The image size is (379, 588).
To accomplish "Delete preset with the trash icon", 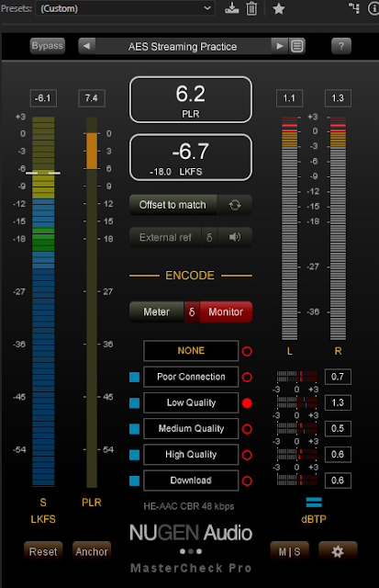I will tap(251, 8).
